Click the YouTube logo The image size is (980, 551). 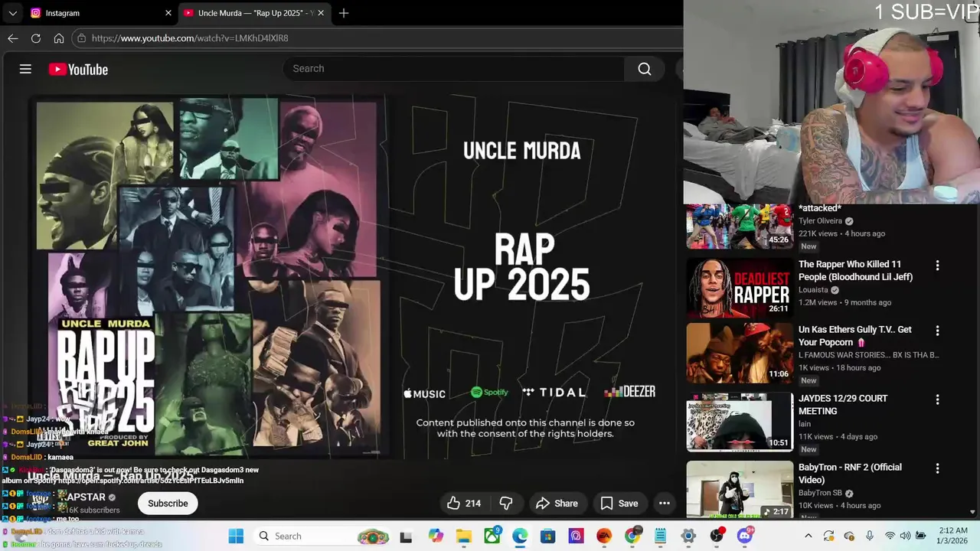pyautogui.click(x=78, y=70)
